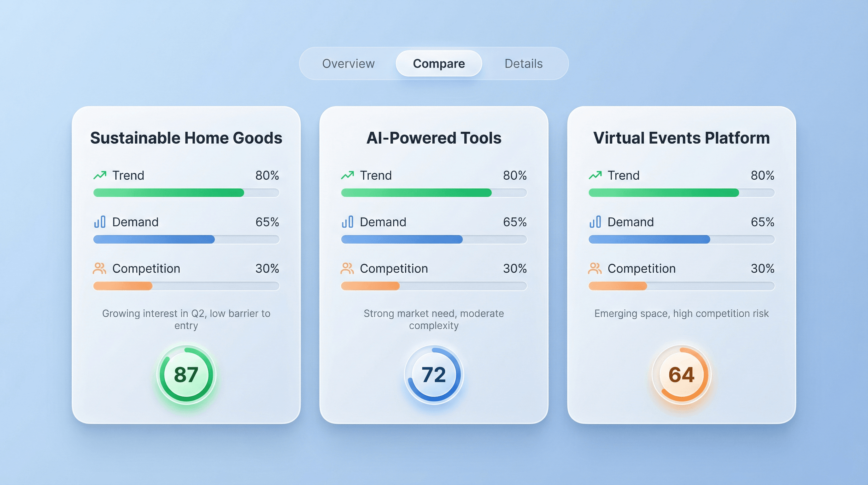Click the Demand bar-chart icon in AI-Powered Tools
The image size is (868, 485).
(x=347, y=222)
